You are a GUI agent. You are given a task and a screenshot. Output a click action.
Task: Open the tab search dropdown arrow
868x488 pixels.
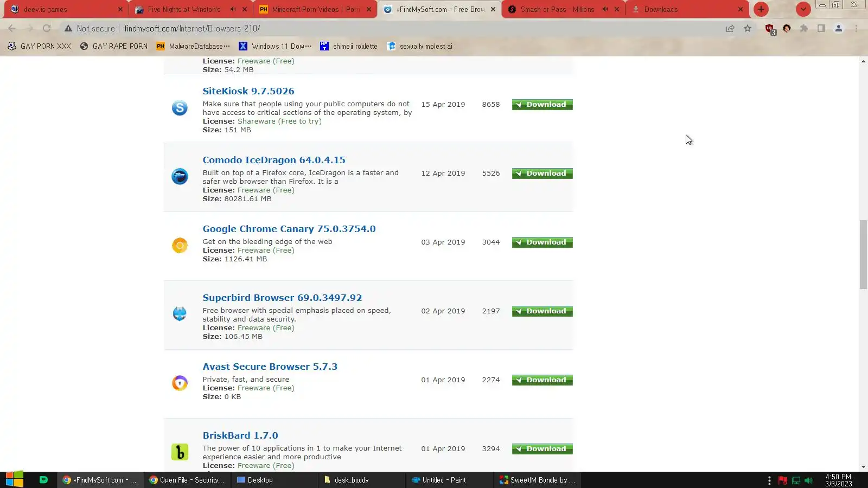tap(803, 9)
